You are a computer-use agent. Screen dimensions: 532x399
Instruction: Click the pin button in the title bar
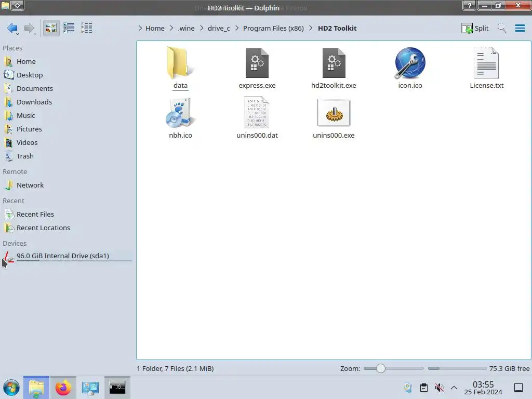click(18, 5)
